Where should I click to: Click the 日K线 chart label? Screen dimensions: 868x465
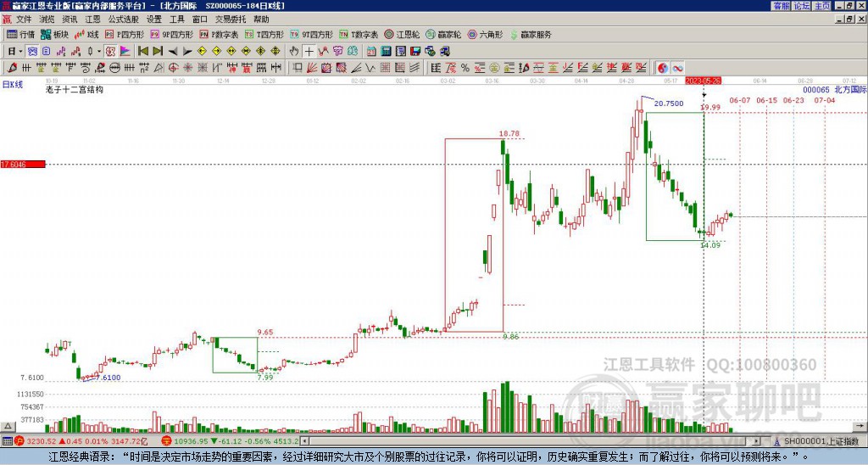[12, 85]
